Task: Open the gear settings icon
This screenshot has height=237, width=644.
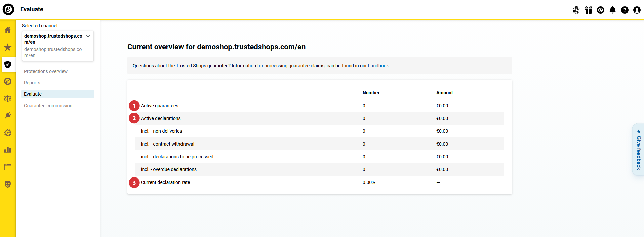Action: 8,133
